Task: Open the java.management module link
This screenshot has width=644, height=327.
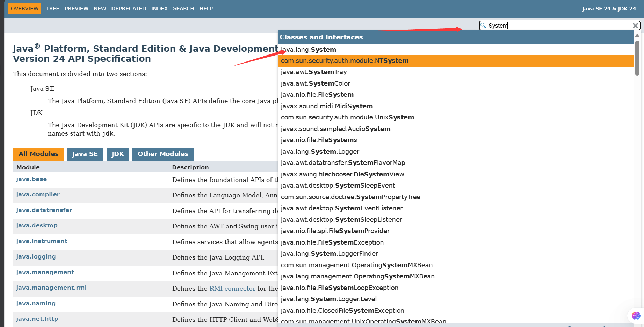Action: [45, 272]
